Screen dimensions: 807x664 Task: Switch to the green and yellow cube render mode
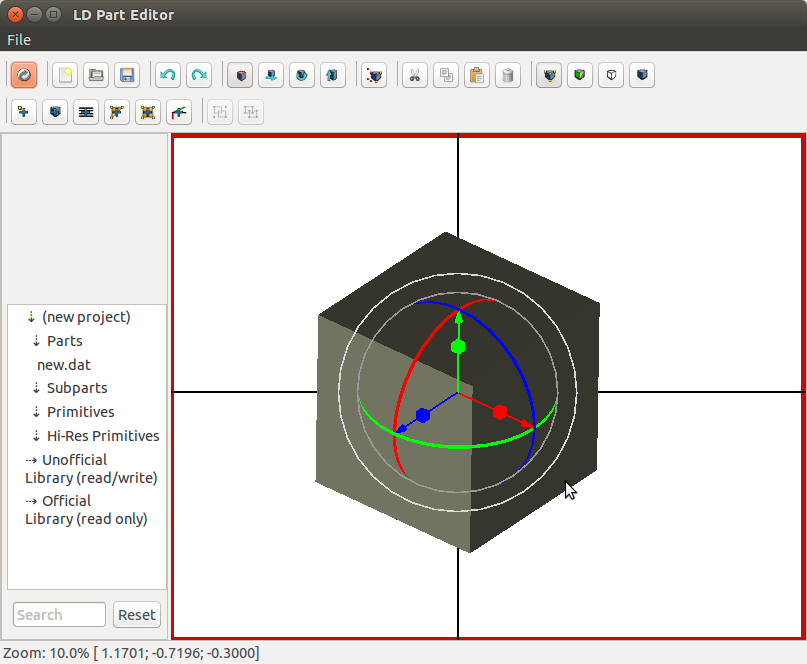[x=580, y=75]
